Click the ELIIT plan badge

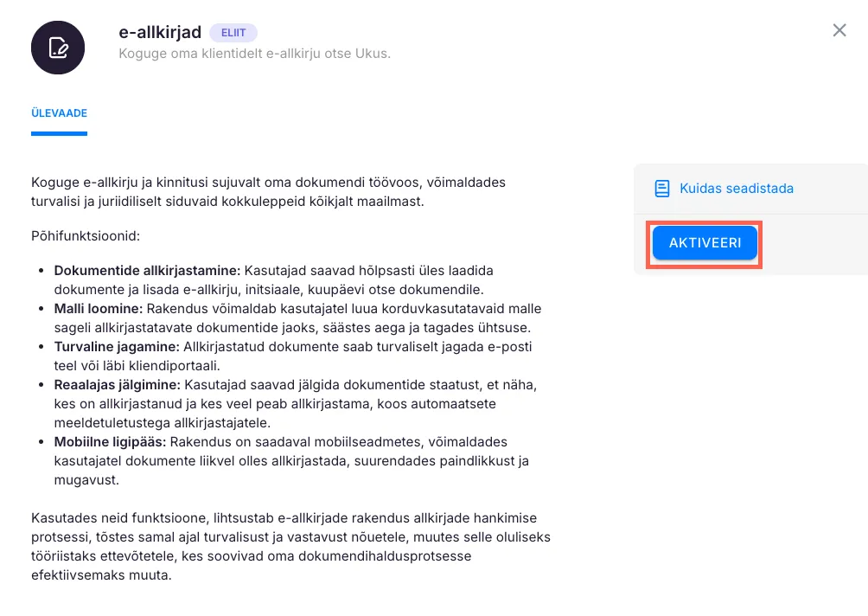pyautogui.click(x=233, y=33)
